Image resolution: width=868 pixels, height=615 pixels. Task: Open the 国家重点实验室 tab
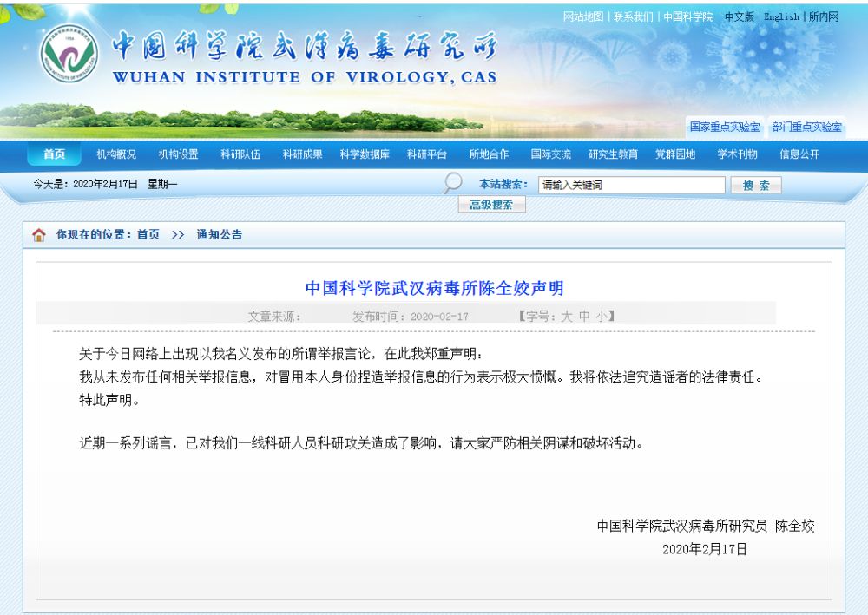[725, 128]
